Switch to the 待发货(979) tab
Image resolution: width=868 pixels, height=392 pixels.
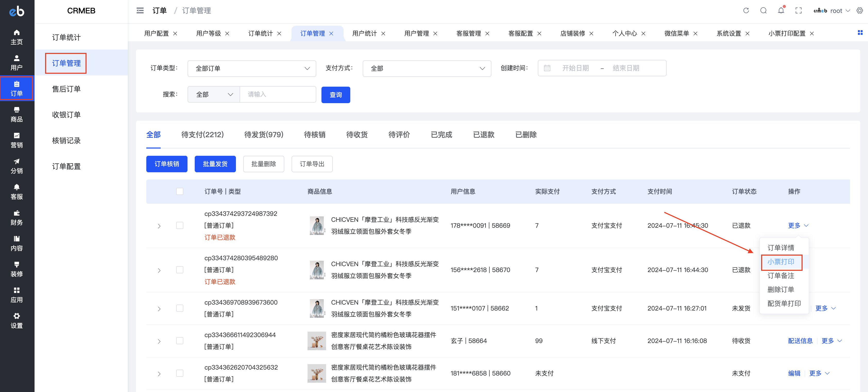click(x=263, y=135)
